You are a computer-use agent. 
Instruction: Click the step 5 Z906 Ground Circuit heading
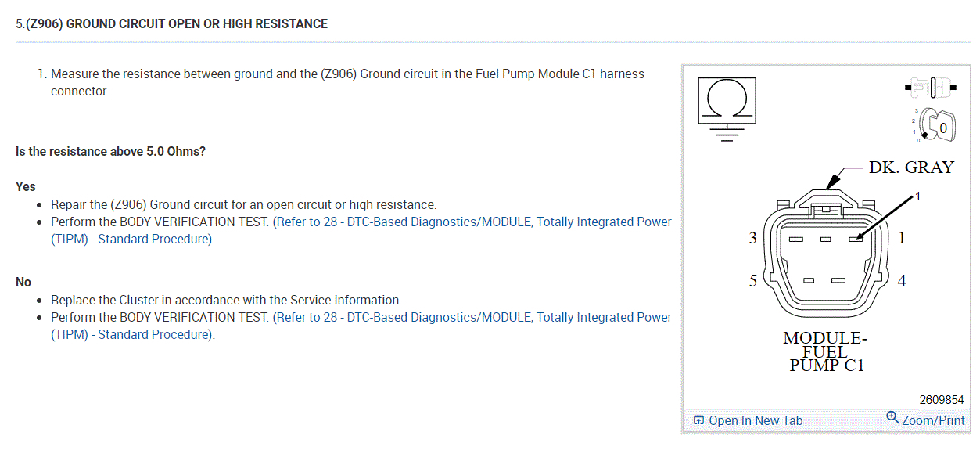172,23
